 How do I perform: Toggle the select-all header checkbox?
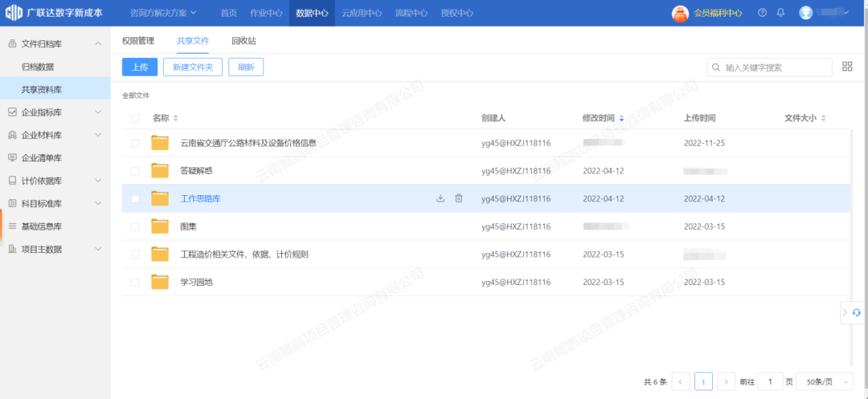pyautogui.click(x=136, y=118)
